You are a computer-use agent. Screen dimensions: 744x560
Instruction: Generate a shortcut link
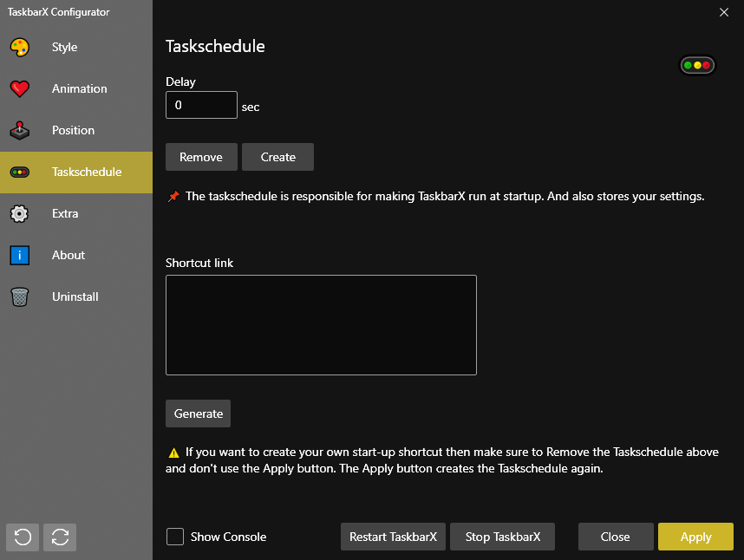[198, 413]
